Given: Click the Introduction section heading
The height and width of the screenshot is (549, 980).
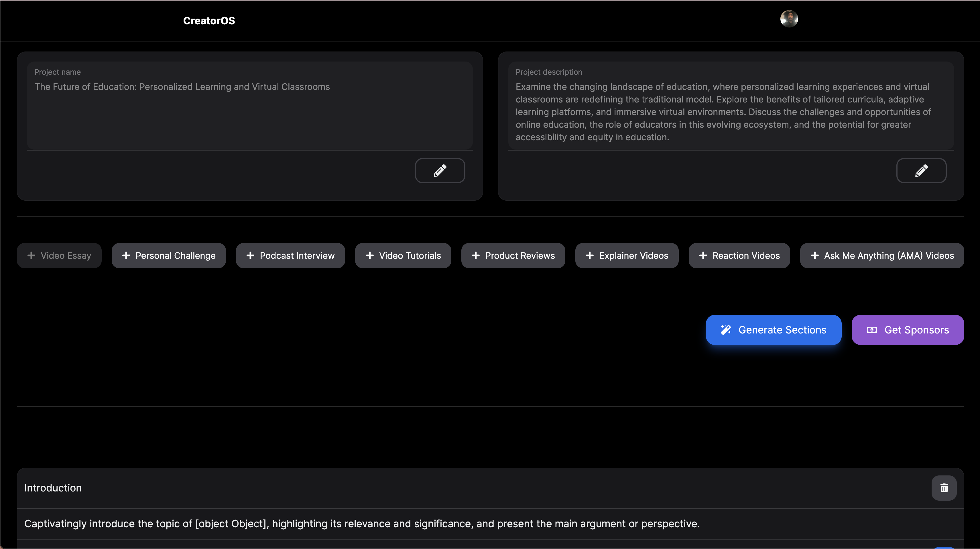Looking at the screenshot, I should coord(53,488).
